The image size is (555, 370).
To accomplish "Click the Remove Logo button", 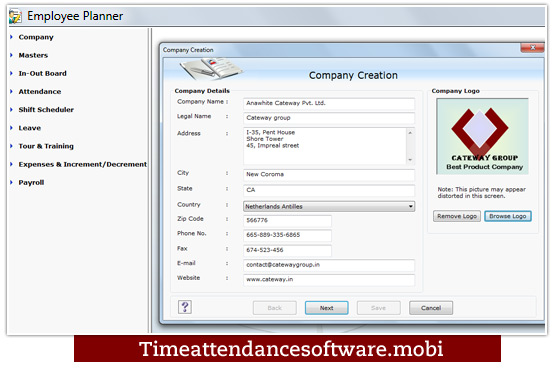I will [457, 216].
